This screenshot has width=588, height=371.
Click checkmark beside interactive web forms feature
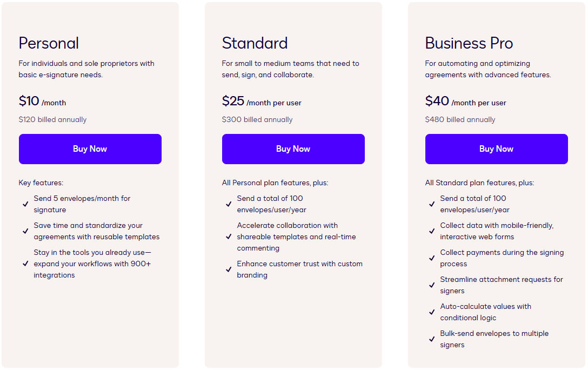pos(432,231)
